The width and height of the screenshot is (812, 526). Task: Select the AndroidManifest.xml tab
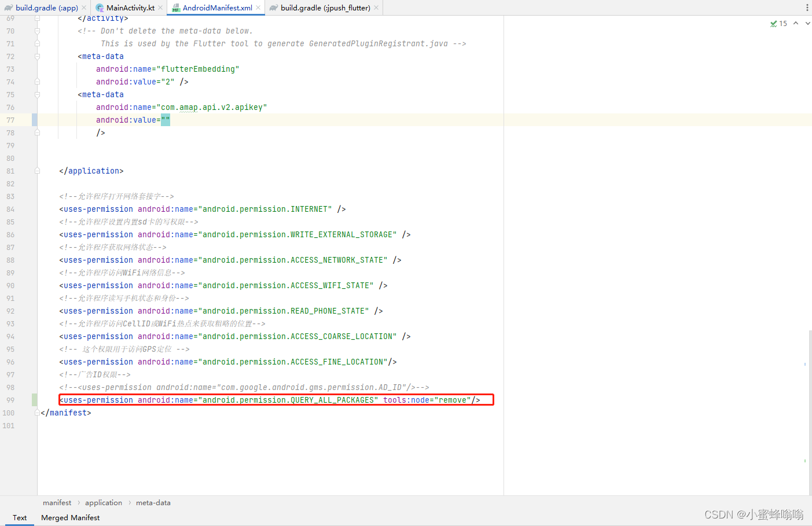coord(217,8)
